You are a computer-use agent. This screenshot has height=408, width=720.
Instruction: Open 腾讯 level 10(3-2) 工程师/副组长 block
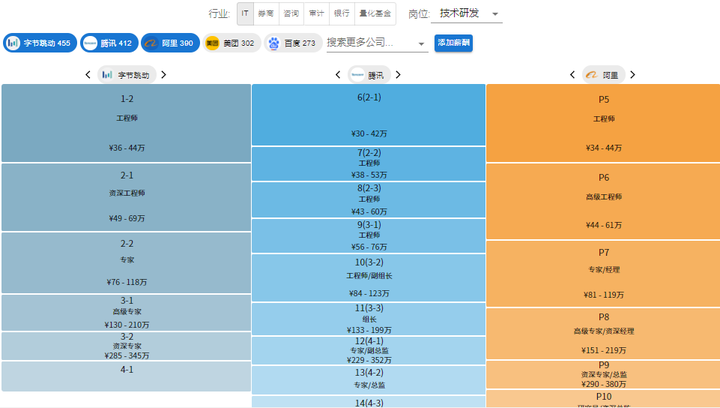click(x=369, y=278)
